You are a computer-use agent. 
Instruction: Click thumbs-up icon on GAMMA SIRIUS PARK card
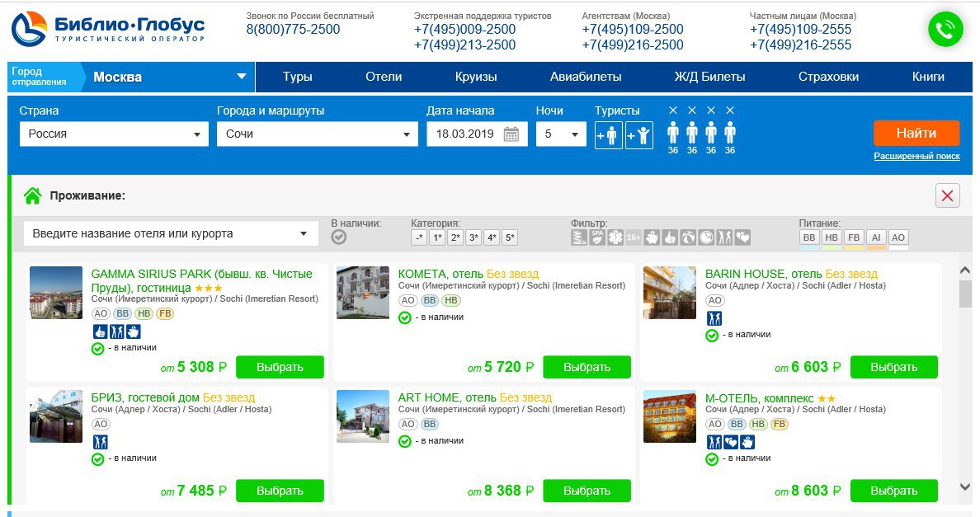point(100,331)
